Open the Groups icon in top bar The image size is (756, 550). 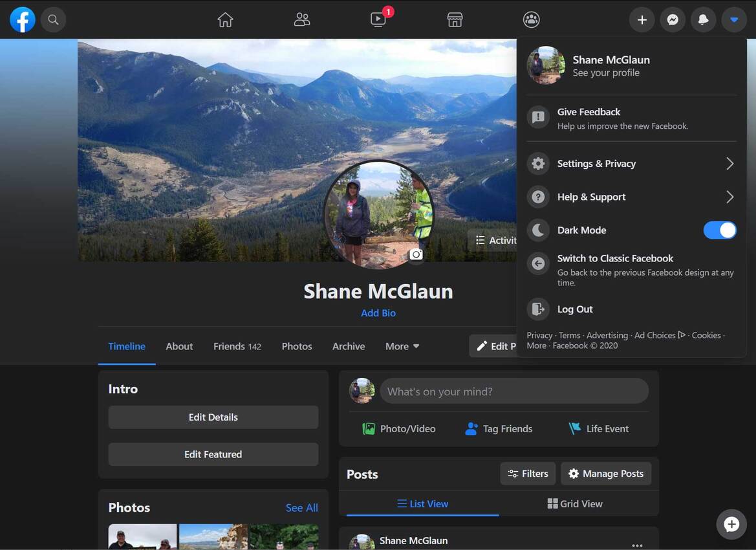point(532,20)
